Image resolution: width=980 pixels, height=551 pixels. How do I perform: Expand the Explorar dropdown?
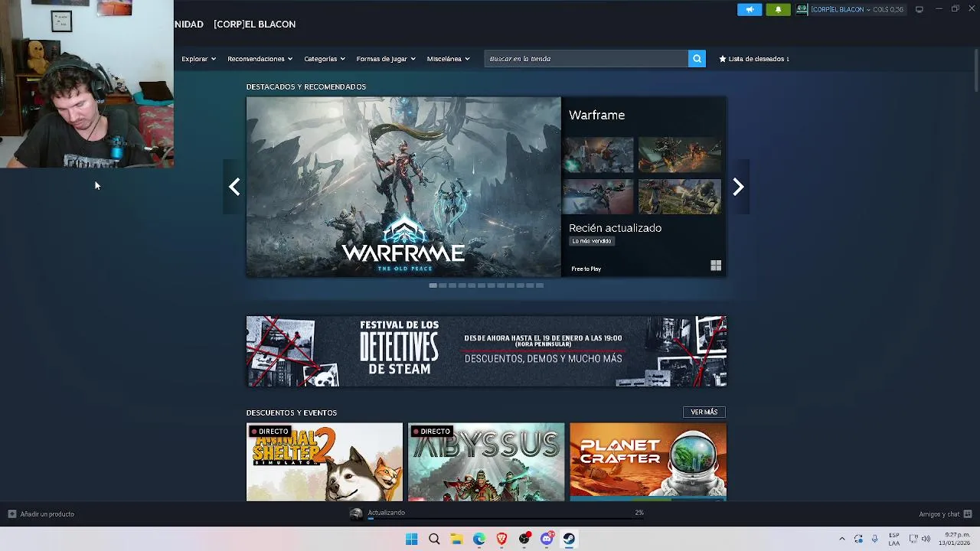(198, 59)
